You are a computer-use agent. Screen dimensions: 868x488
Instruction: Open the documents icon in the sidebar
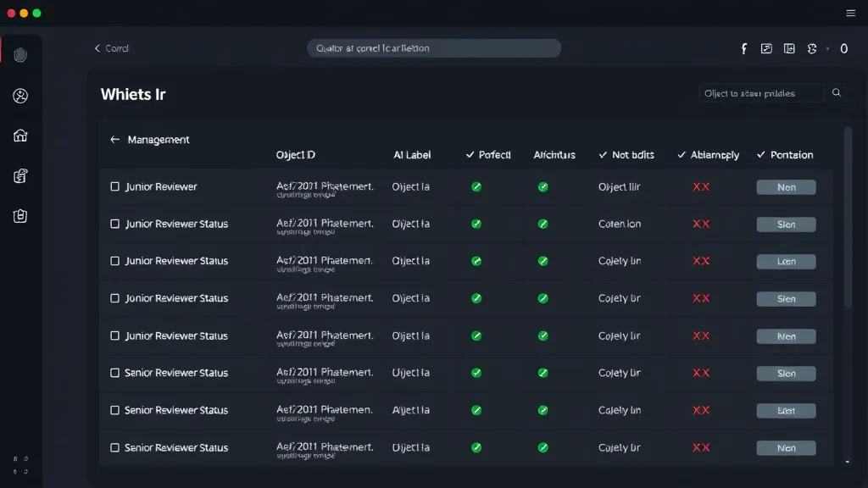(19, 175)
